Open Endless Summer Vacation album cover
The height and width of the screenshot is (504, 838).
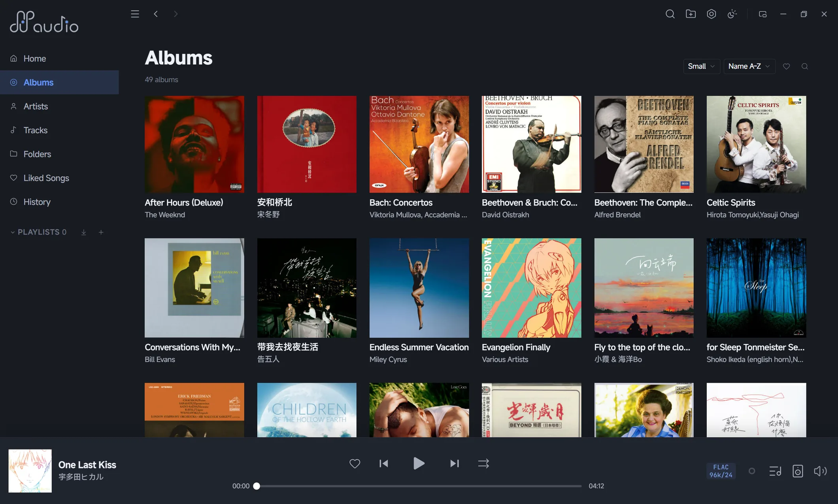point(419,288)
